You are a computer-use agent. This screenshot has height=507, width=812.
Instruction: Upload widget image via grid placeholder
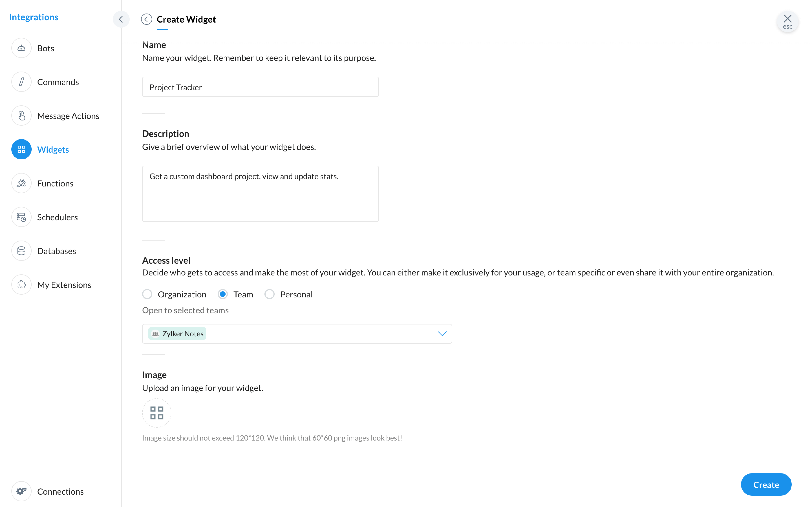pyautogui.click(x=157, y=413)
